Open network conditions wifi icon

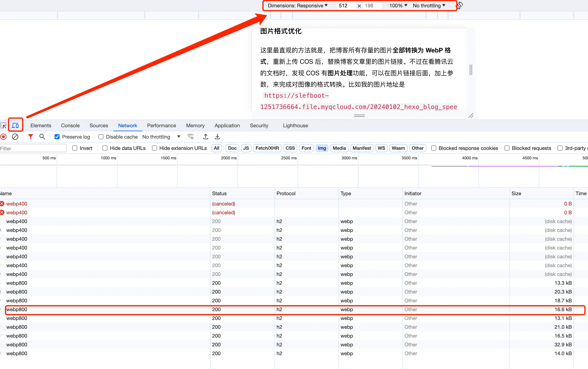pyautogui.click(x=190, y=137)
